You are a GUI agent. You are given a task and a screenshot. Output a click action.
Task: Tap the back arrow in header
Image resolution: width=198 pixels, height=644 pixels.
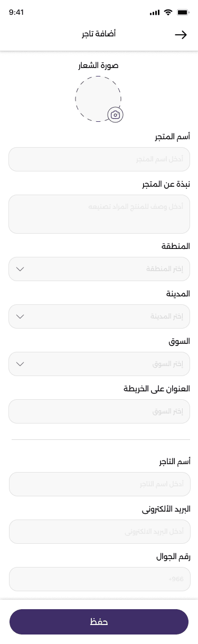(181, 35)
